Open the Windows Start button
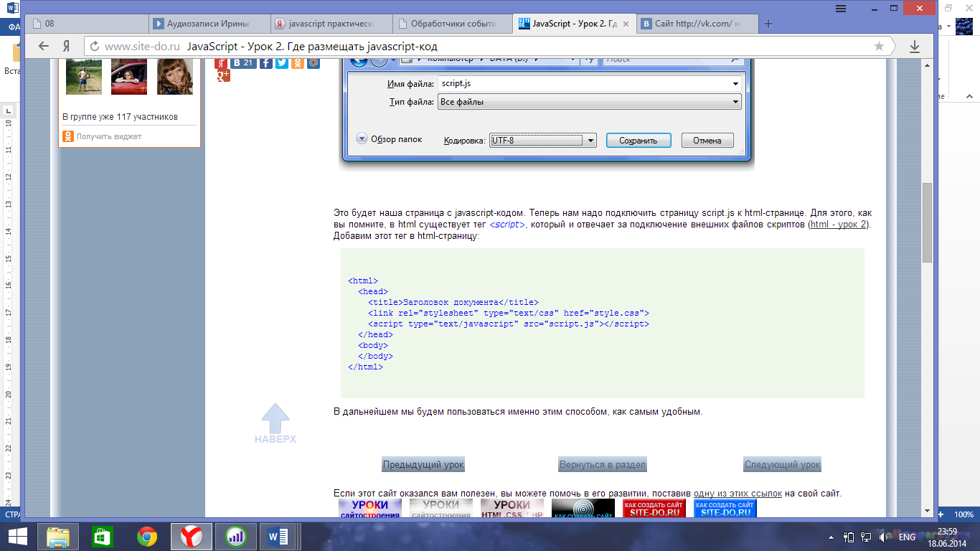Viewport: 980px width, 551px height. 17,536
